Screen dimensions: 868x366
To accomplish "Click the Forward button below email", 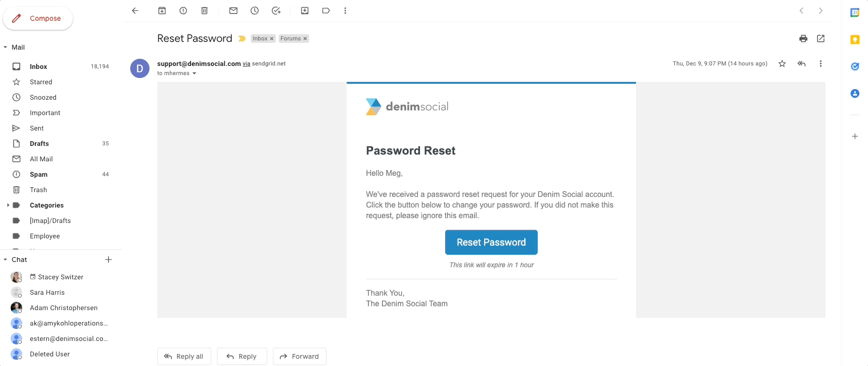I will [299, 356].
